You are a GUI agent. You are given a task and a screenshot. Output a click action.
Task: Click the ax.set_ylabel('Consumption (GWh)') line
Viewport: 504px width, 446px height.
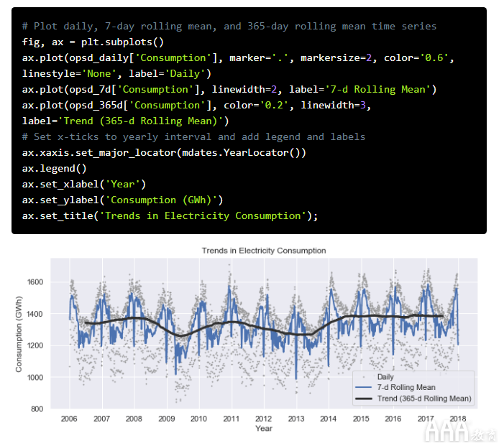click(122, 200)
